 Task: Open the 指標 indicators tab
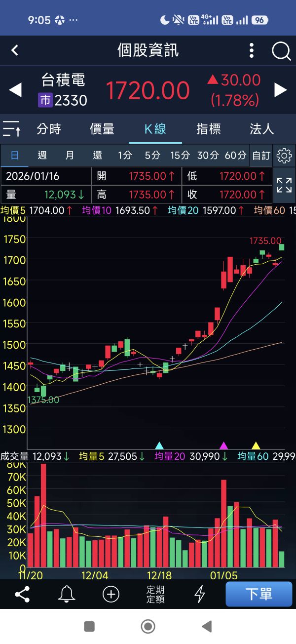[x=209, y=129]
